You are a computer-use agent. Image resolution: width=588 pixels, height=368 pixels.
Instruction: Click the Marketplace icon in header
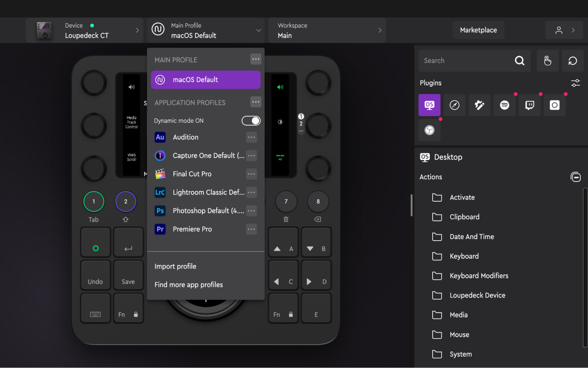(478, 30)
